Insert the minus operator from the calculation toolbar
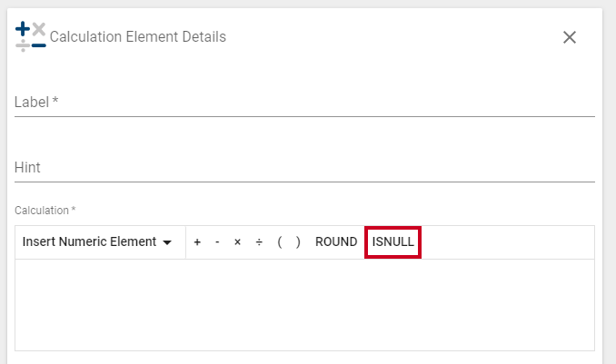616x364 pixels. tap(217, 242)
